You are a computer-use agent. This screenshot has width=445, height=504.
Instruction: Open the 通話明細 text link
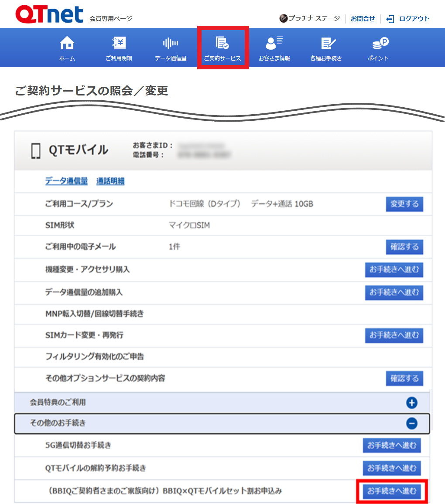[x=110, y=181]
